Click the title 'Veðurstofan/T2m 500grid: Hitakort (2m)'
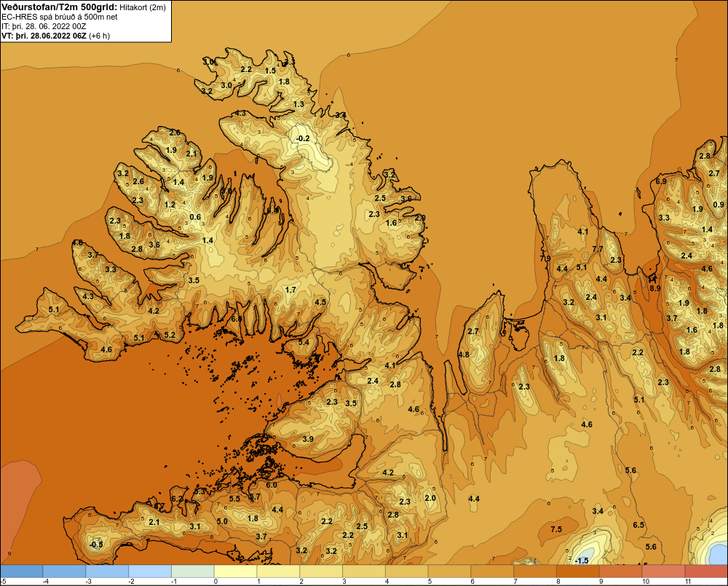 pos(83,7)
